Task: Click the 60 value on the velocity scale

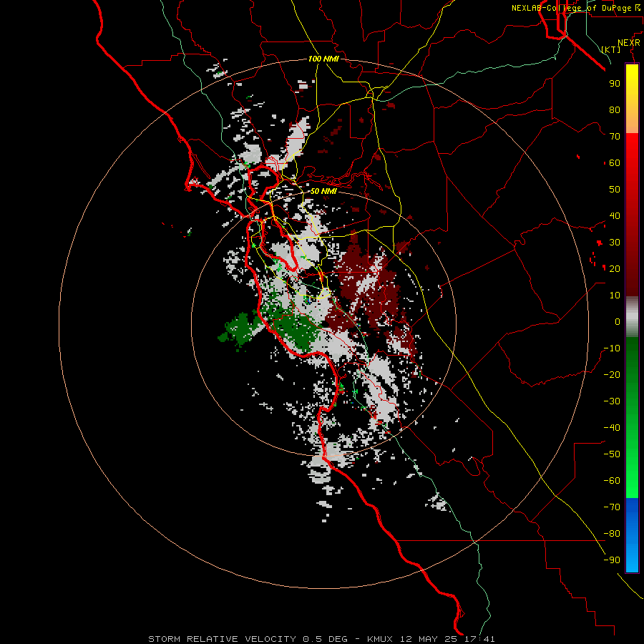Action: 615,162
